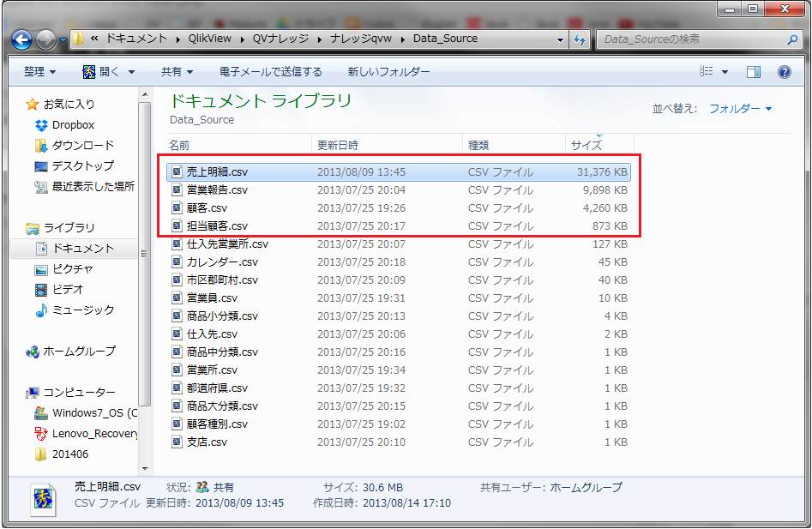Click the ダウンロード folder icon
The image size is (812, 529).
tap(41, 146)
